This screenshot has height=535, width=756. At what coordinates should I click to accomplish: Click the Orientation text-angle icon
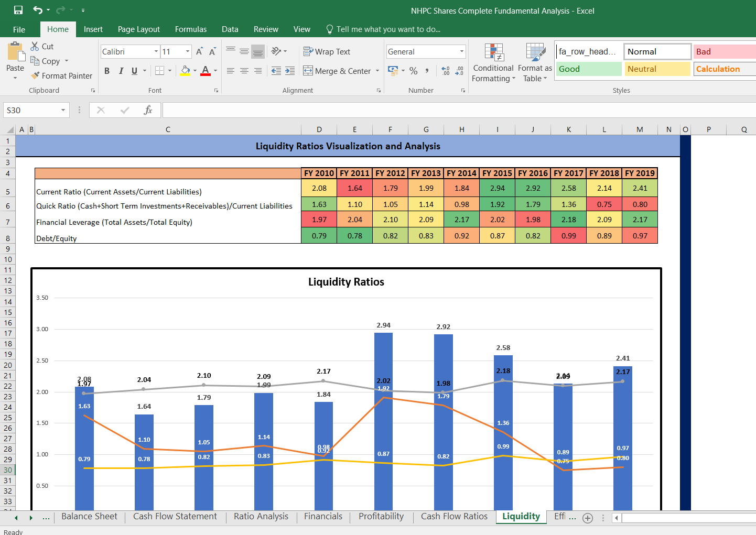click(276, 51)
